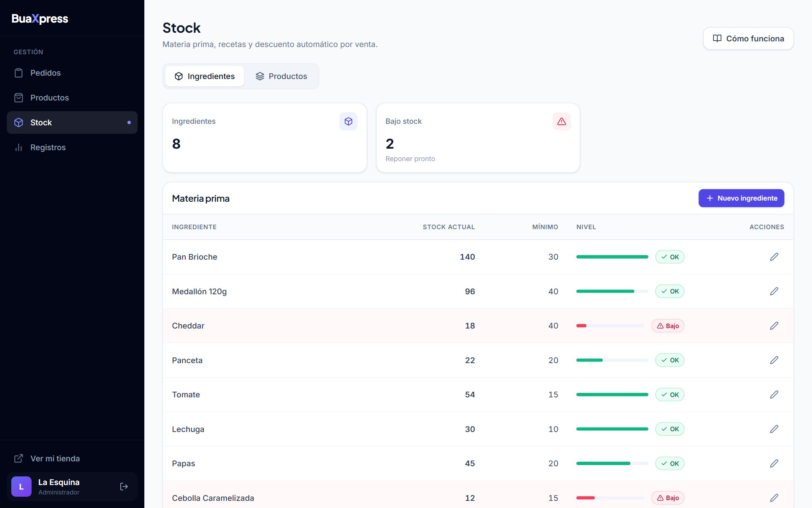Click the Tomate minimum value 15
Viewport: 812px width, 508px height.
[553, 395]
